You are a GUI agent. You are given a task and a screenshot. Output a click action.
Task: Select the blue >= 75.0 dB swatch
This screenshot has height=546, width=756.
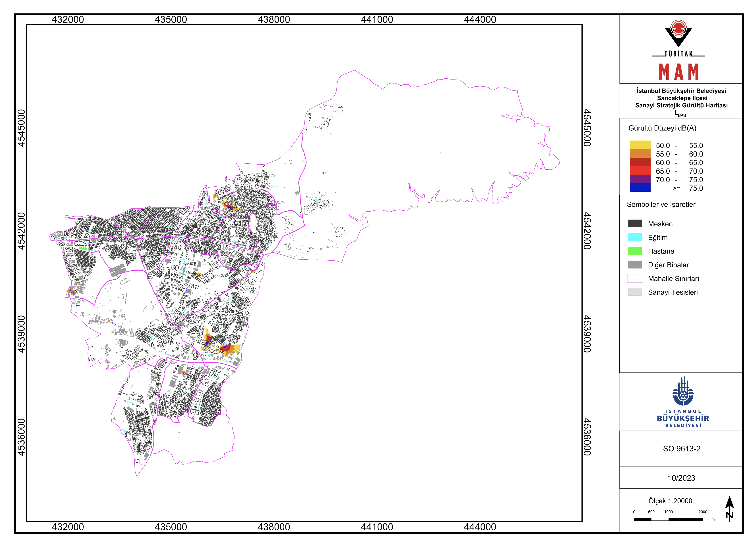[640, 187]
